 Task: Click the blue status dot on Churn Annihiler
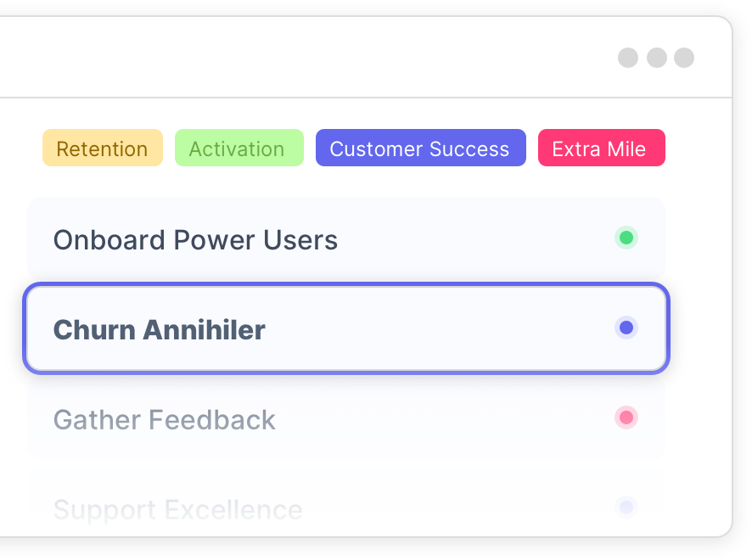click(x=626, y=328)
